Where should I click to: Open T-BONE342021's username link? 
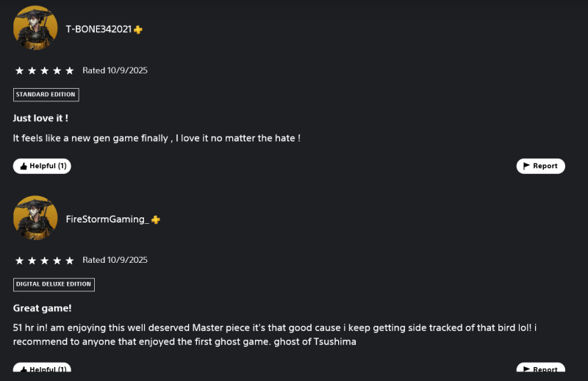98,29
